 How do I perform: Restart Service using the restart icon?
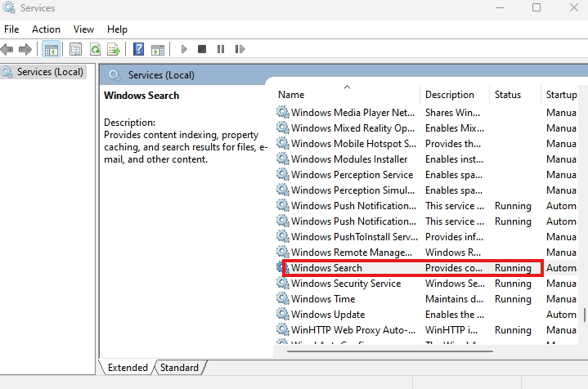pos(240,49)
